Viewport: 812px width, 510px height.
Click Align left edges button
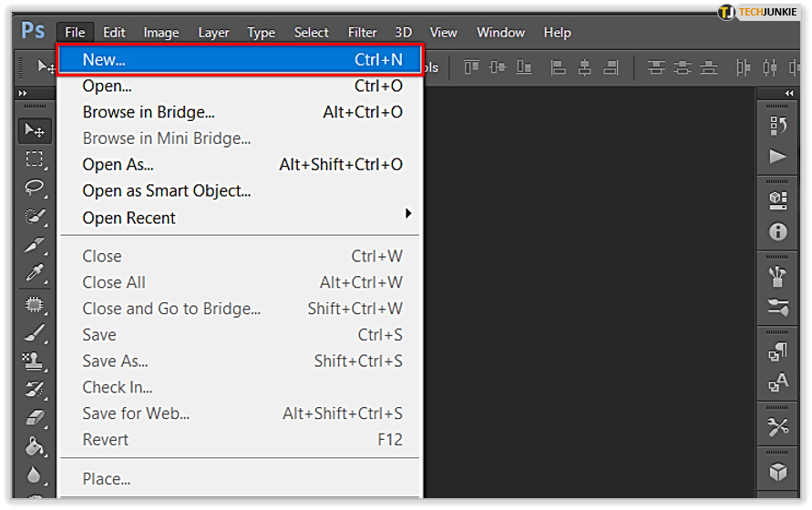[x=558, y=67]
